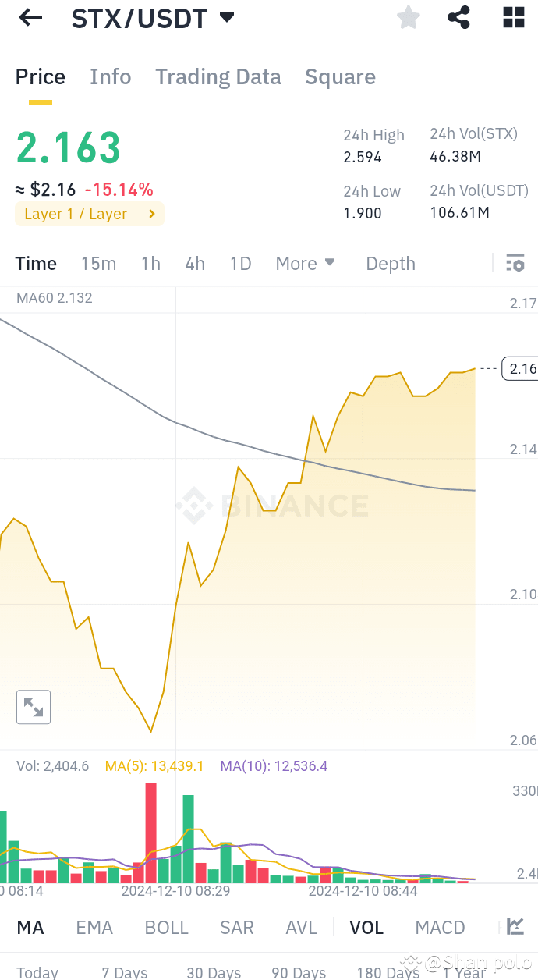Toggle the VOL indicator panel
Viewport: 538px width, 980px height.
tap(366, 927)
